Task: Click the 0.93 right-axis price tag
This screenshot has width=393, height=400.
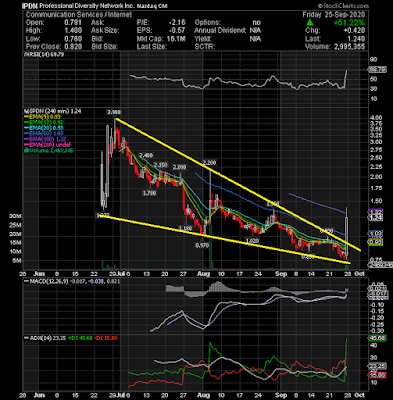Action: point(375,242)
